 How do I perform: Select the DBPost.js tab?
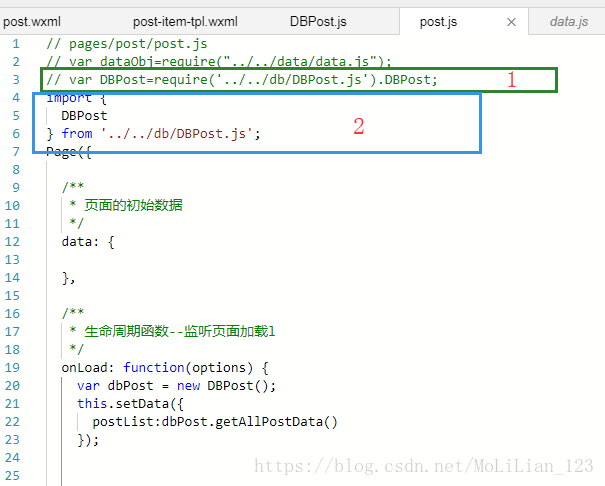pyautogui.click(x=318, y=22)
